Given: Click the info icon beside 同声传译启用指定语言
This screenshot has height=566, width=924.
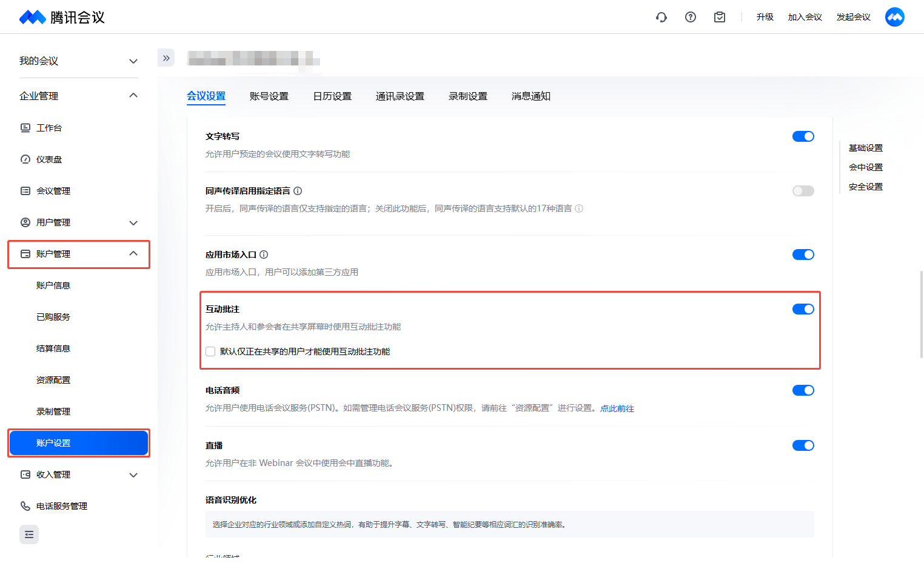Looking at the screenshot, I should [298, 191].
